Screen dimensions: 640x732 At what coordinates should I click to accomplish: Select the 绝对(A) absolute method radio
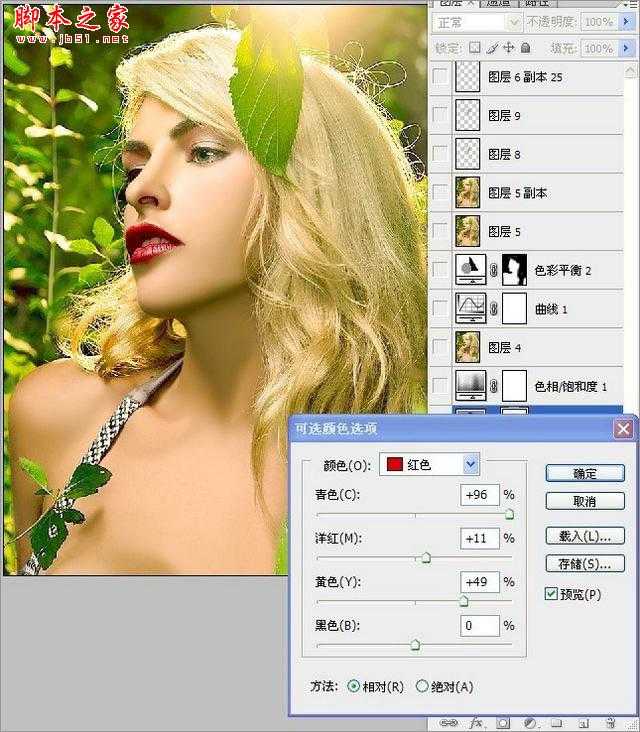[x=422, y=686]
